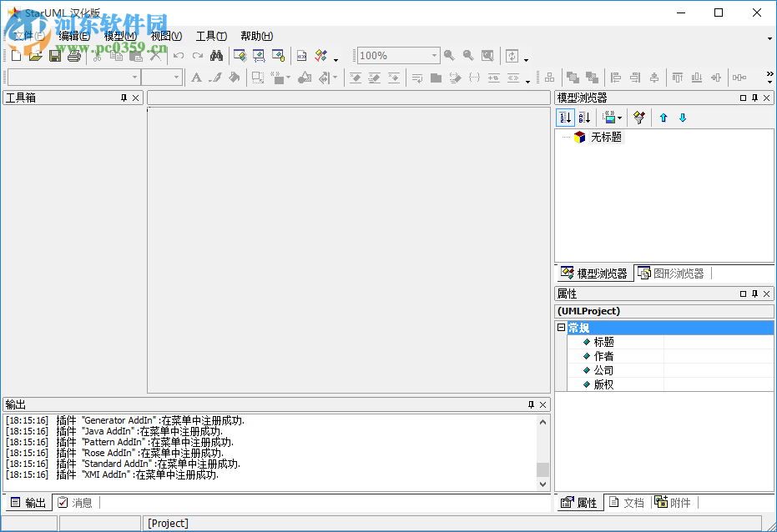
Task: Click the Align Right icon
Action: pyautogui.click(x=635, y=78)
